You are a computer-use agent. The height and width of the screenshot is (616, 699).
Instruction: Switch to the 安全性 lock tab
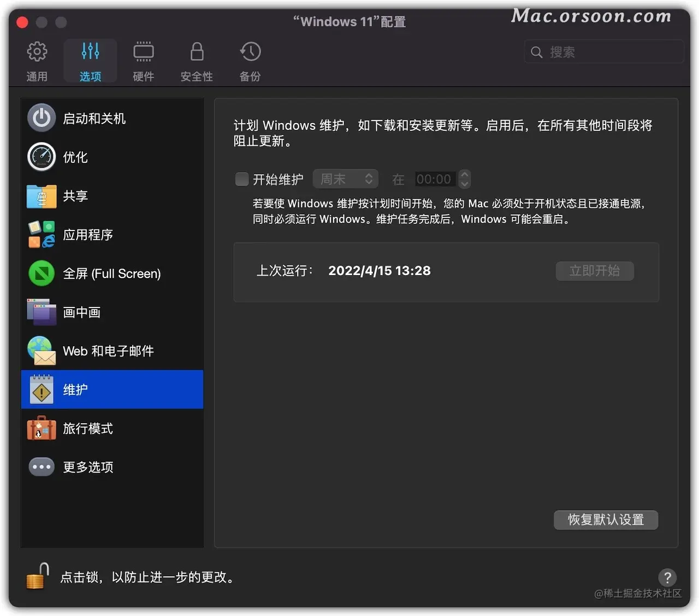pyautogui.click(x=197, y=61)
